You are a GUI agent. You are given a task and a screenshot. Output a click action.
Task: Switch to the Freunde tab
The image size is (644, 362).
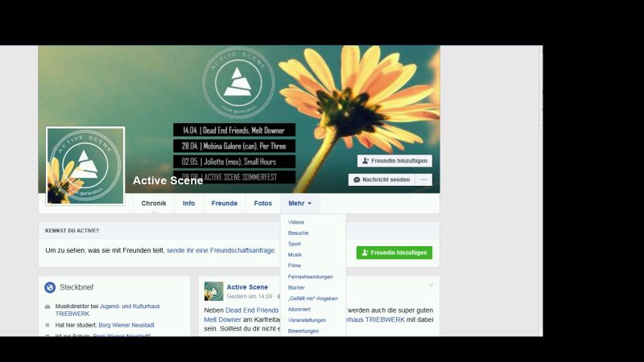(x=225, y=204)
